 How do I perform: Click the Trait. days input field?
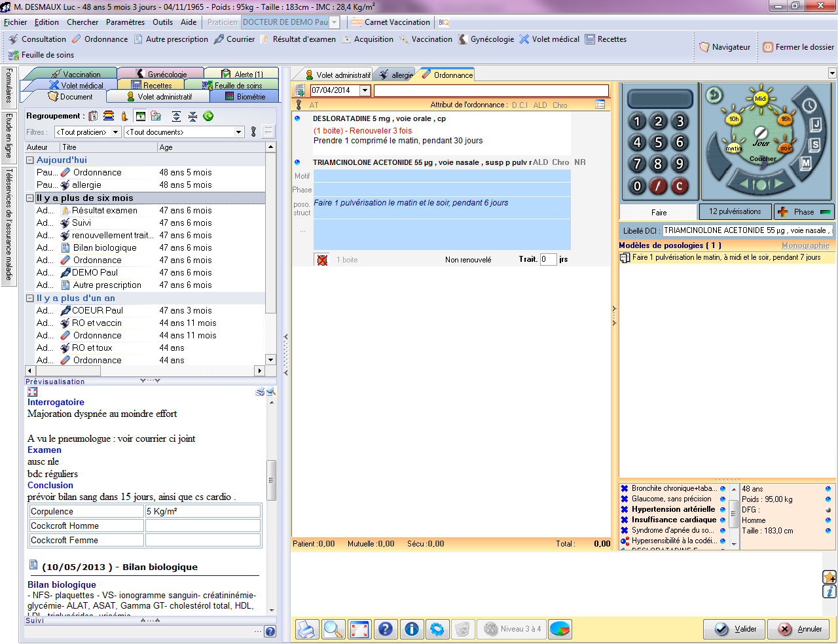(x=548, y=260)
